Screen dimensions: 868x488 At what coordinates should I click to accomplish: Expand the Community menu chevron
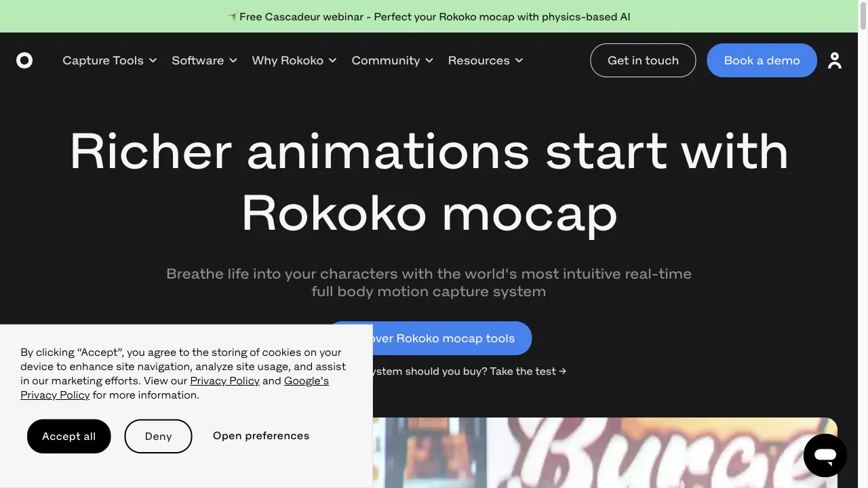[429, 60]
